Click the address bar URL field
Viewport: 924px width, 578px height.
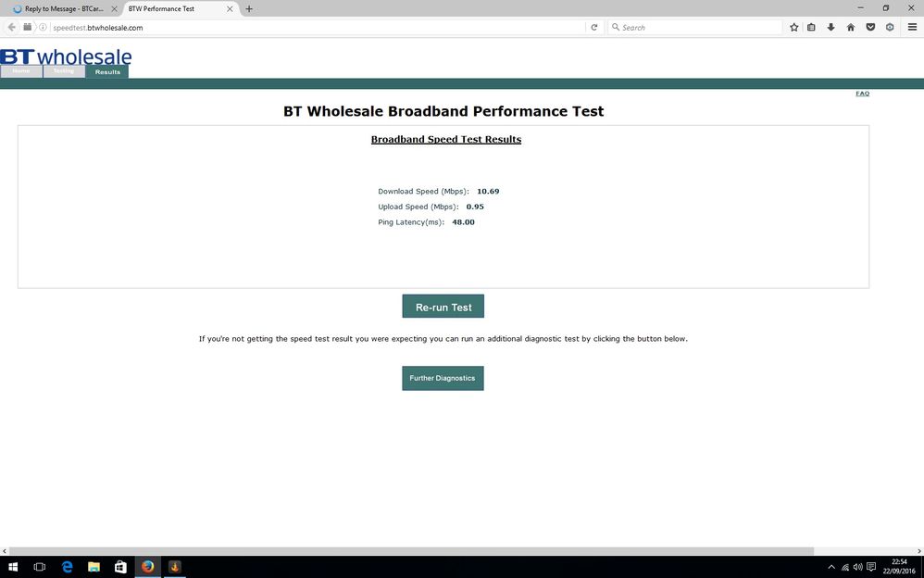click(317, 27)
